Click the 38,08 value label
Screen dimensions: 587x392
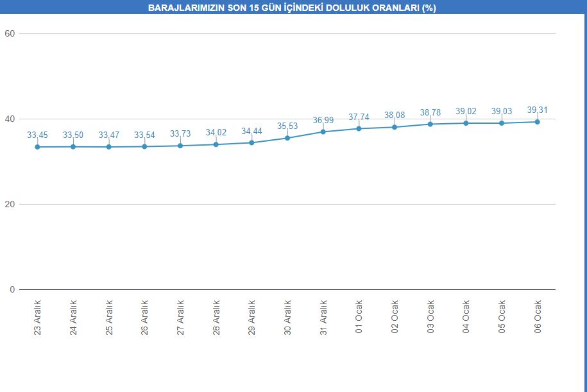pos(395,115)
